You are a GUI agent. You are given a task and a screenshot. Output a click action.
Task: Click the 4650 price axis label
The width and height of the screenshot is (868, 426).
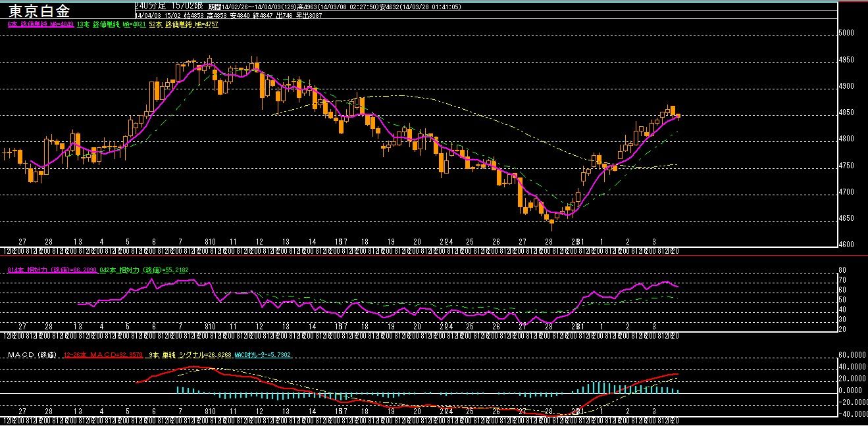click(846, 218)
